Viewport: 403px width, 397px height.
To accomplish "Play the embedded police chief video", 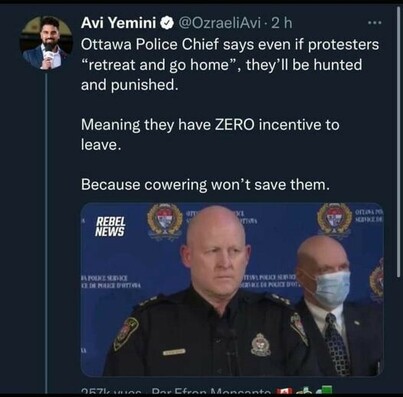I will [x=232, y=289].
